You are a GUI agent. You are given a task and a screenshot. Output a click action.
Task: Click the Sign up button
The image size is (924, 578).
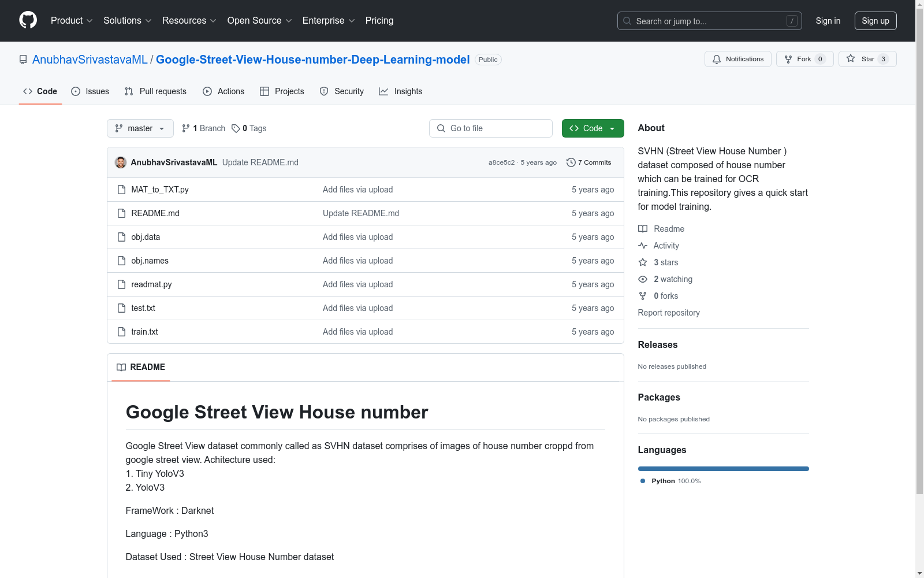tap(875, 21)
